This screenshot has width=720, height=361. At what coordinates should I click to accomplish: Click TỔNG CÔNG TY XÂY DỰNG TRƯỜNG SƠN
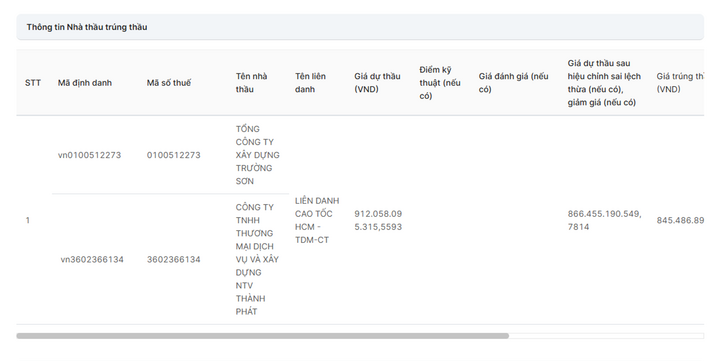tap(258, 155)
